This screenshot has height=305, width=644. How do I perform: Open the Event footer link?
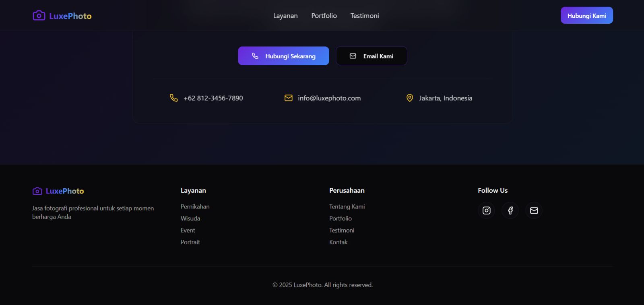click(x=188, y=230)
